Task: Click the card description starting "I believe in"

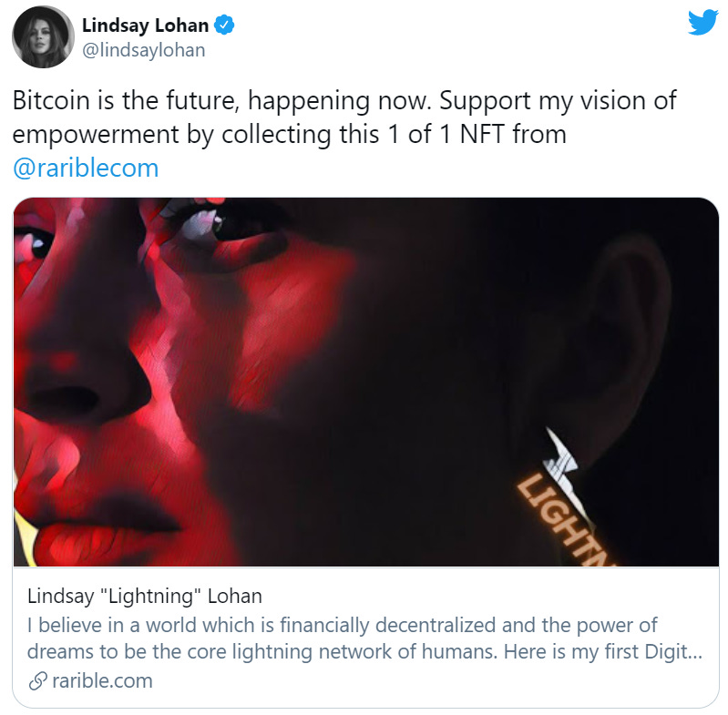Action: pyautogui.click(x=364, y=638)
